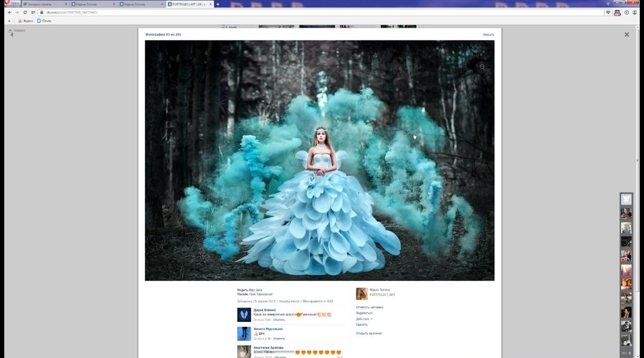Close the Экспресс-панель tab
This screenshot has width=644, height=358.
coord(66,4)
